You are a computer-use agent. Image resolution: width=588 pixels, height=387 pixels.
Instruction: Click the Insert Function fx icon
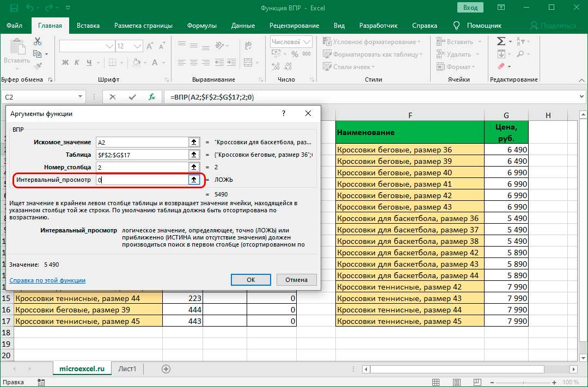coord(152,97)
